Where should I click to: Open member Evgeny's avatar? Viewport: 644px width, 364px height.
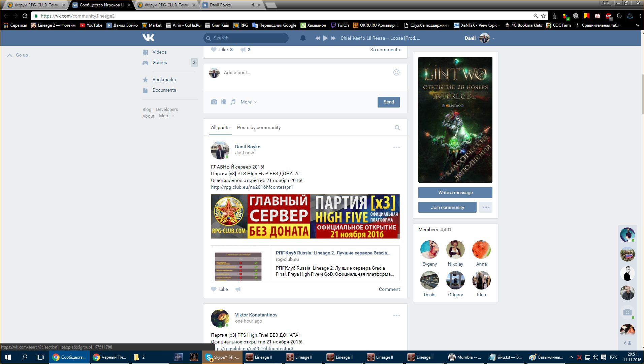click(x=429, y=249)
